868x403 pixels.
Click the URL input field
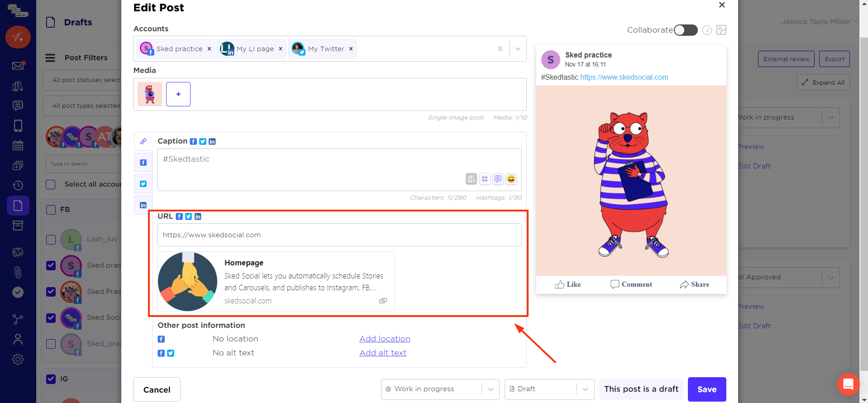(x=339, y=235)
